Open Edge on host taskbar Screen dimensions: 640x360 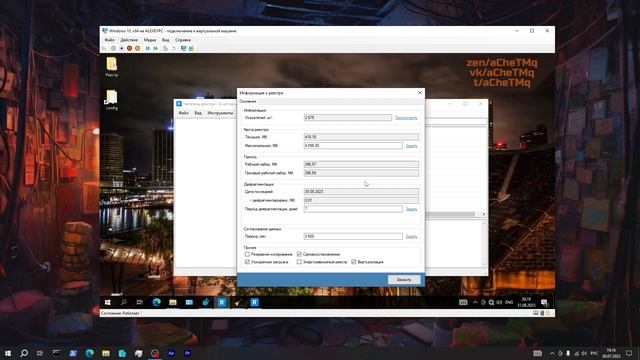click(x=89, y=353)
